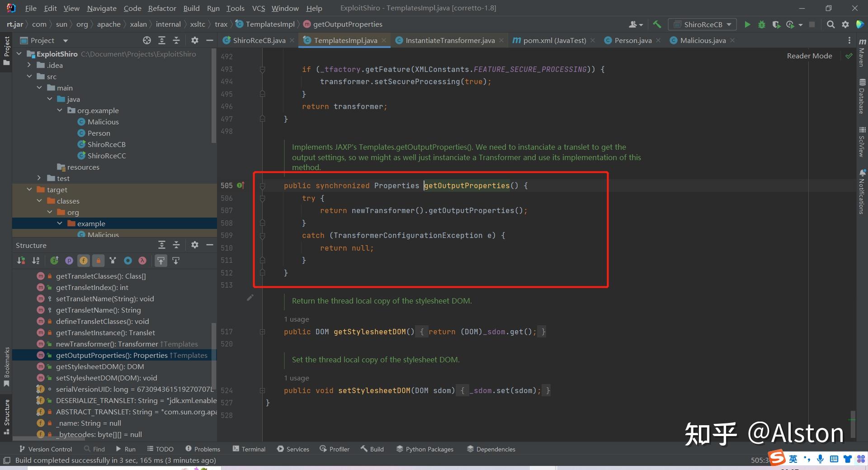Click the Reader Mode label
This screenshot has height=470, width=868.
click(809, 56)
